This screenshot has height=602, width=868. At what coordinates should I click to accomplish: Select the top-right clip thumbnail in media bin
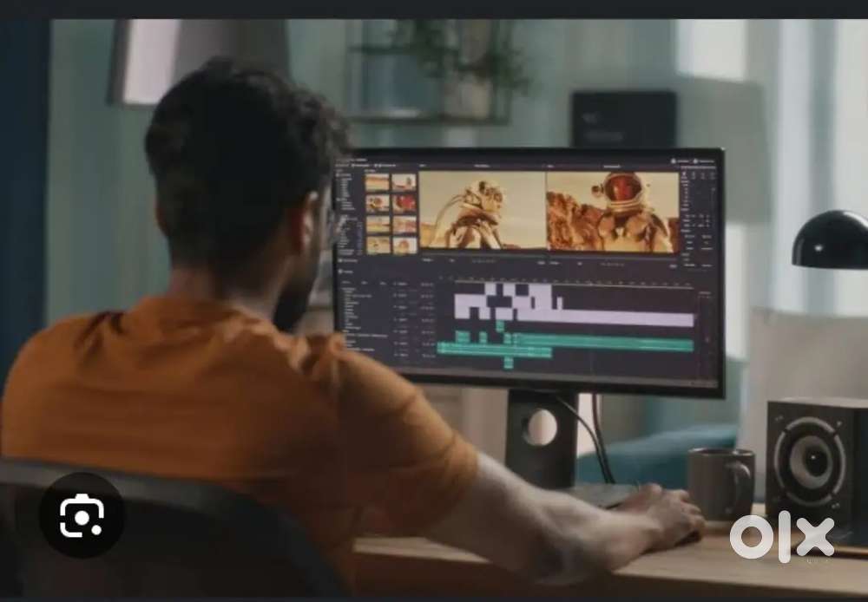(404, 182)
